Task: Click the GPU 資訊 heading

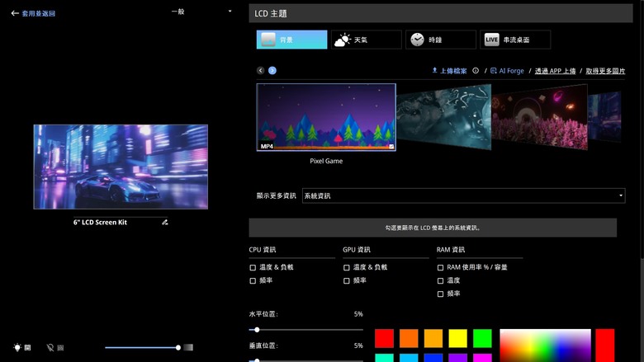Action: tap(357, 250)
